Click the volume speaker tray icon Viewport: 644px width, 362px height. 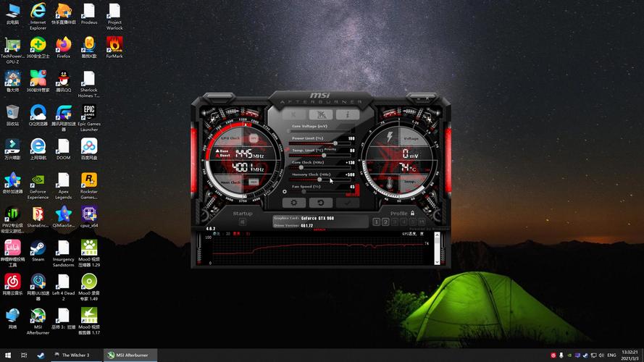coord(601,355)
